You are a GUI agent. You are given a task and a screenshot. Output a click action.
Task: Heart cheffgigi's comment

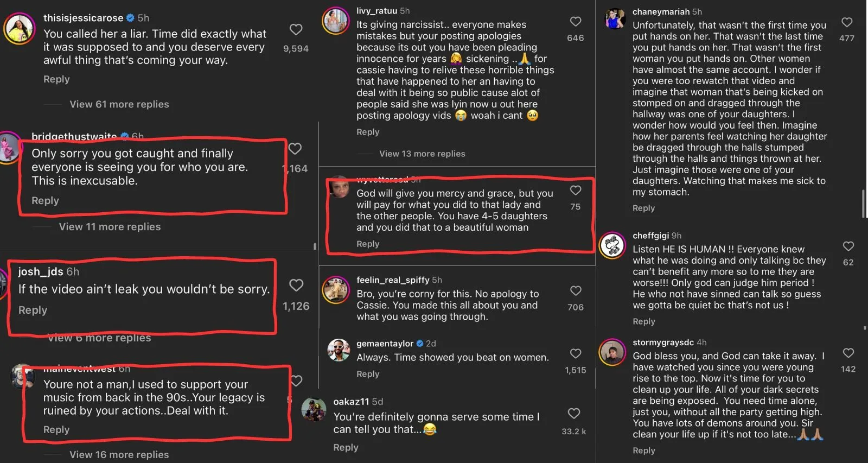pyautogui.click(x=848, y=246)
